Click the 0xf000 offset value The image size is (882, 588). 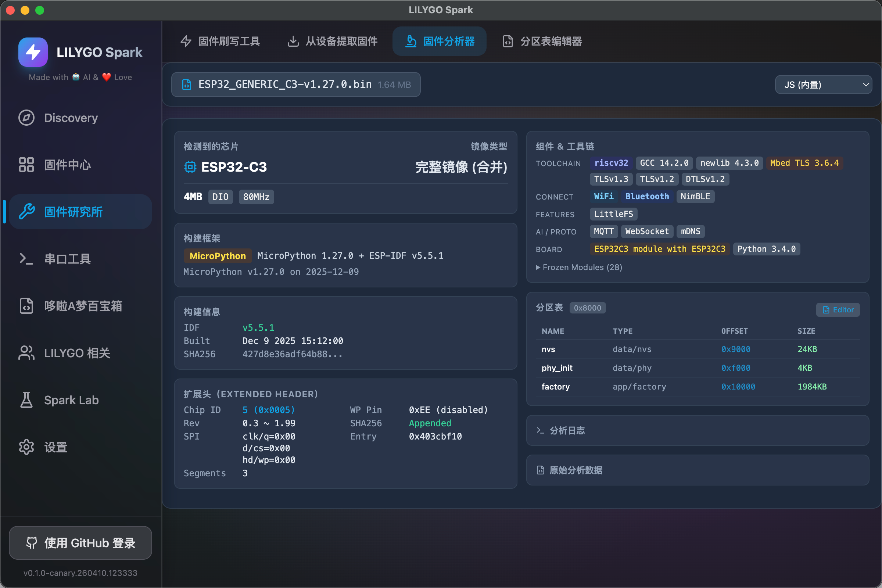(736, 368)
